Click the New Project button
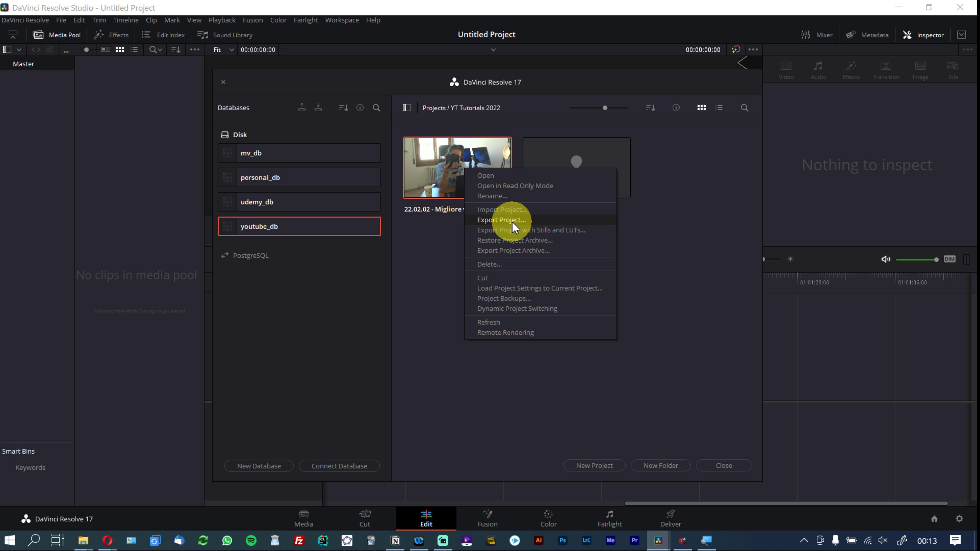980x551 pixels. pos(594,466)
